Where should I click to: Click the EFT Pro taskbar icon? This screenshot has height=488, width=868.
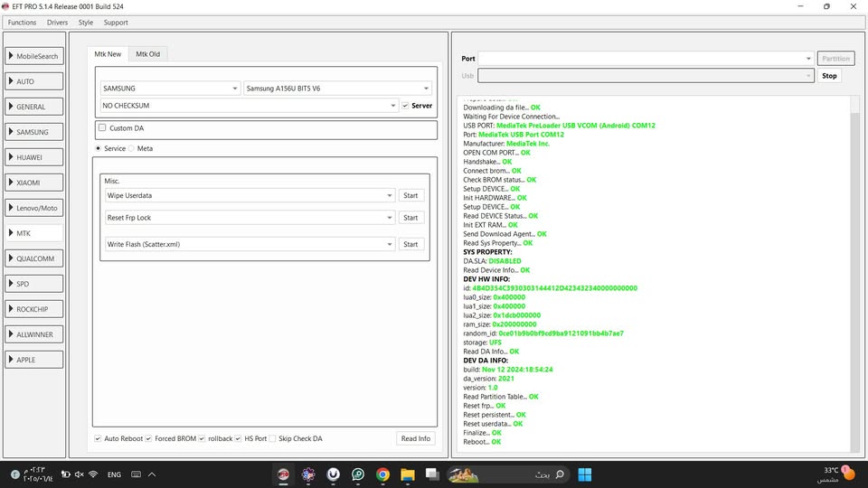[283, 474]
